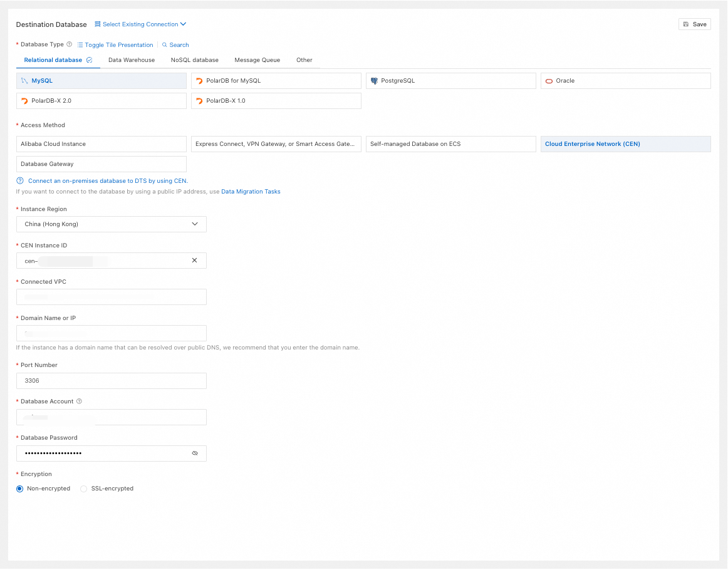Select Alibaba Cloud Instance access method
This screenshot has width=728, height=570.
(x=101, y=144)
